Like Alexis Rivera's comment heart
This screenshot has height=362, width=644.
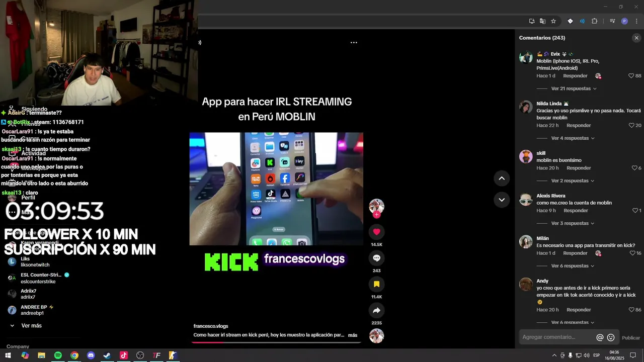(635, 211)
